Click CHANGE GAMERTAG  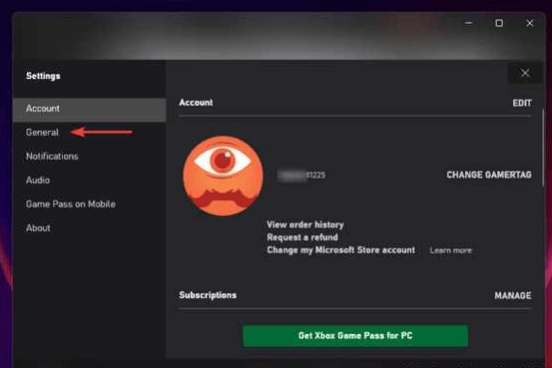pos(489,175)
